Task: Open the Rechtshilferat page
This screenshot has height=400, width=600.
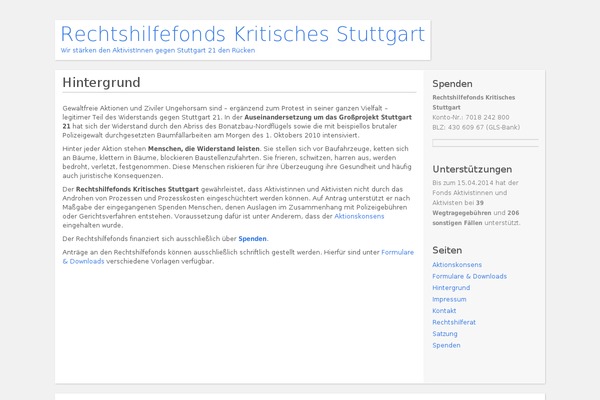Action: 454,322
